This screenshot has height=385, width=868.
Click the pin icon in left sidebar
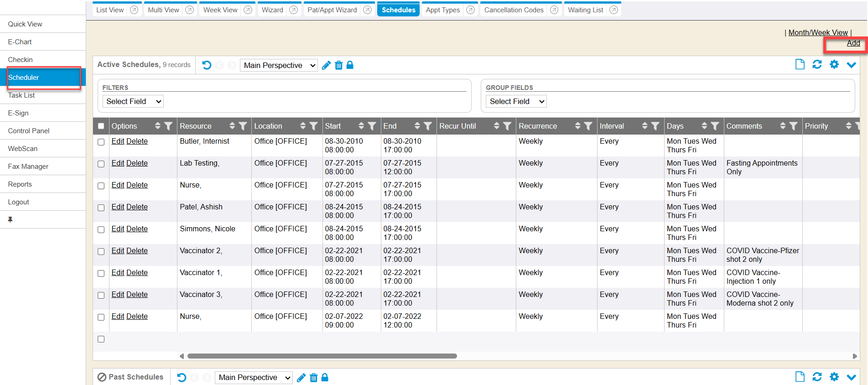pos(10,219)
